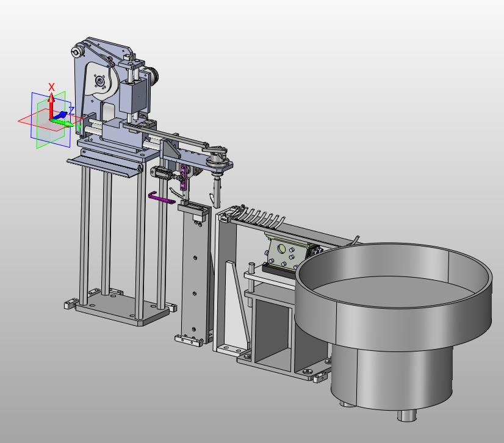Select the tall center plate with three holes
Image resolution: width=504 pixels, height=443 pixels.
tap(194, 275)
